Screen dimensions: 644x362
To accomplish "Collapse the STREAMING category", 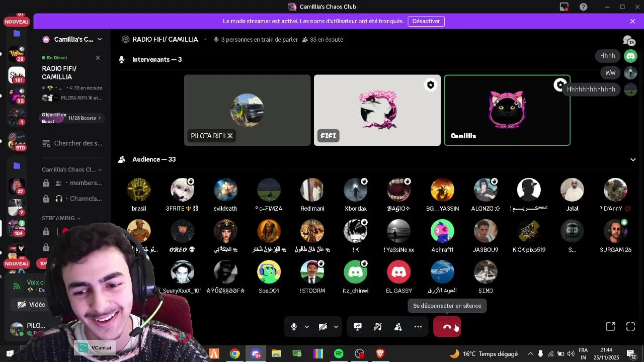I will tap(61, 218).
